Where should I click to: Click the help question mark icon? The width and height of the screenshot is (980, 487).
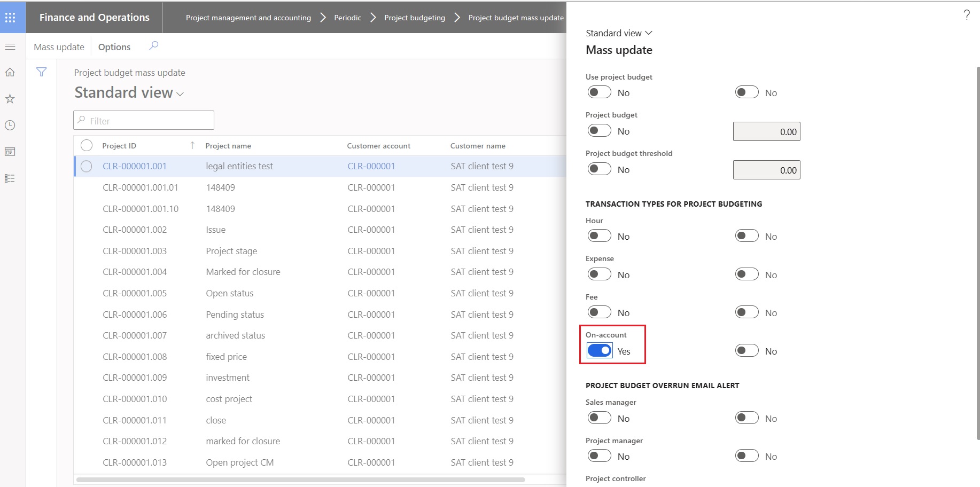[967, 15]
